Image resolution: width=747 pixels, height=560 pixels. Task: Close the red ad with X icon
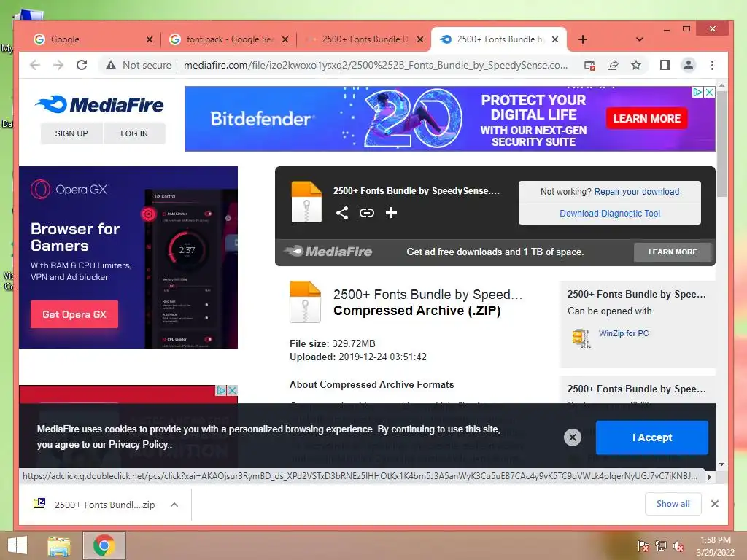(232, 391)
